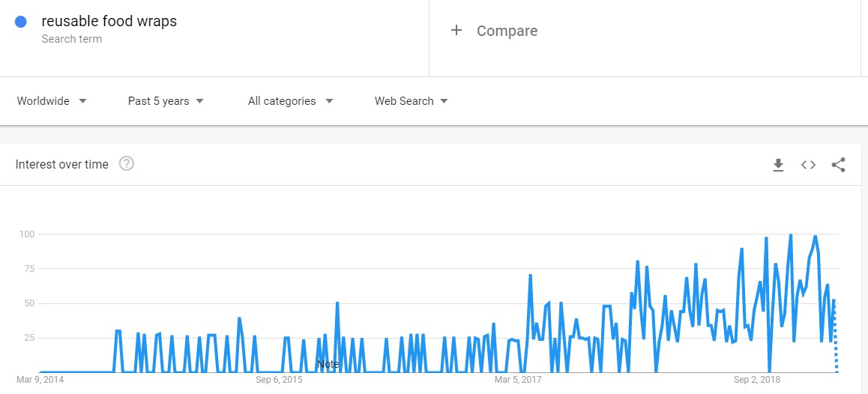
Task: Click the Note marker on the chart
Action: 328,365
